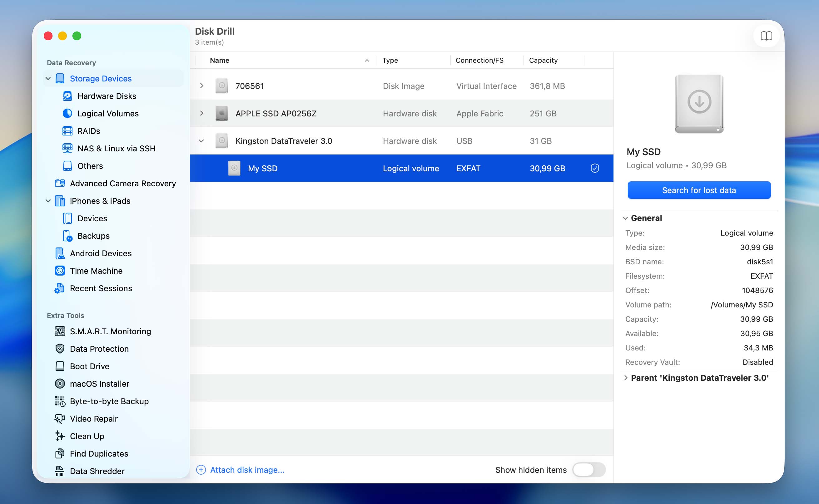Collapse the Kingston DataTraveler 3.0 row
819x504 pixels.
(201, 141)
